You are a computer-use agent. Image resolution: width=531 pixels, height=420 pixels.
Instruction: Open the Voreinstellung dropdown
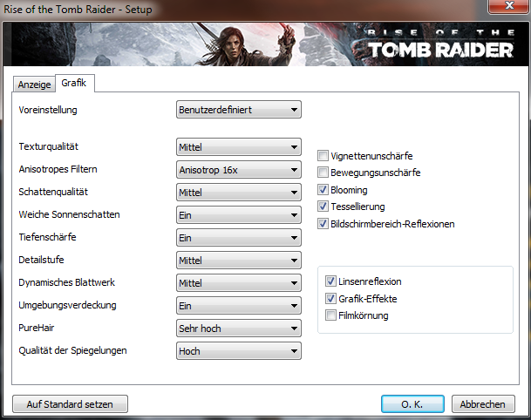pyautogui.click(x=239, y=110)
